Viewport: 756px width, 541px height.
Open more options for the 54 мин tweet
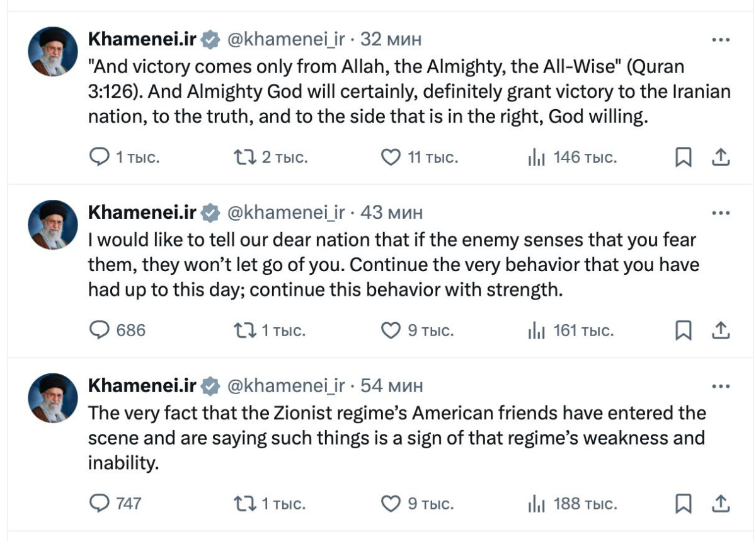point(720,386)
